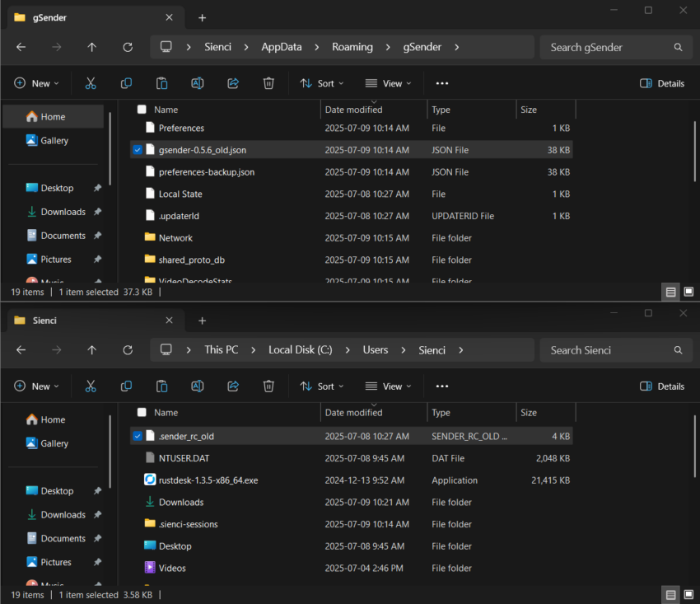Toggle Details pane in Sienci window
700x604 pixels.
[x=662, y=386]
